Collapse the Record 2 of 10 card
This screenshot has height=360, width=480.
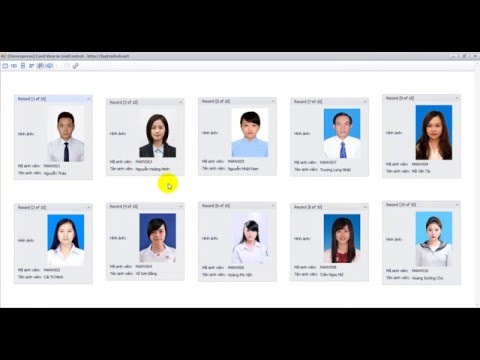click(x=89, y=208)
